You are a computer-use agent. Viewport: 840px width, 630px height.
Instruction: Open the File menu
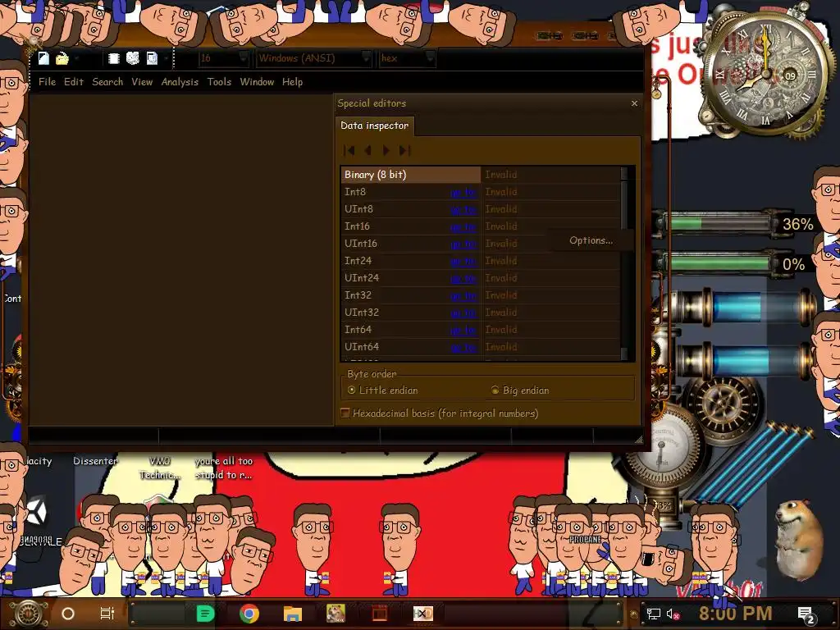47,81
